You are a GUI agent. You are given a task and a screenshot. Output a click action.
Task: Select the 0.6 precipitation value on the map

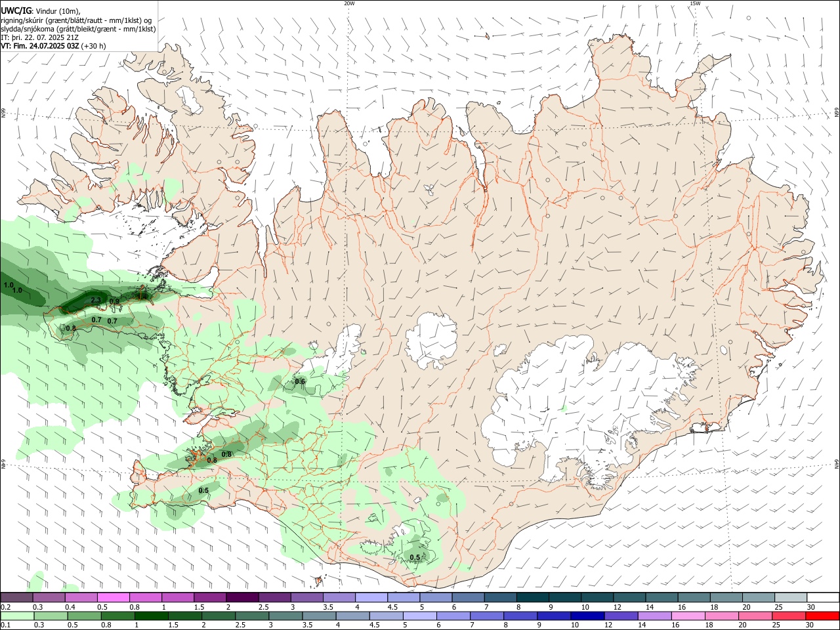point(300,381)
